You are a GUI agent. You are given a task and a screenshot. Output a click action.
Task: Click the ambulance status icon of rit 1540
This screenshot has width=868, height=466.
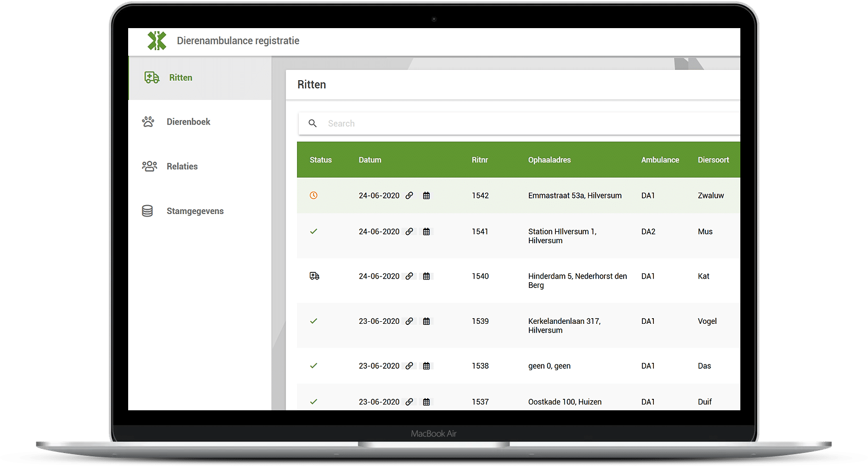pyautogui.click(x=314, y=276)
